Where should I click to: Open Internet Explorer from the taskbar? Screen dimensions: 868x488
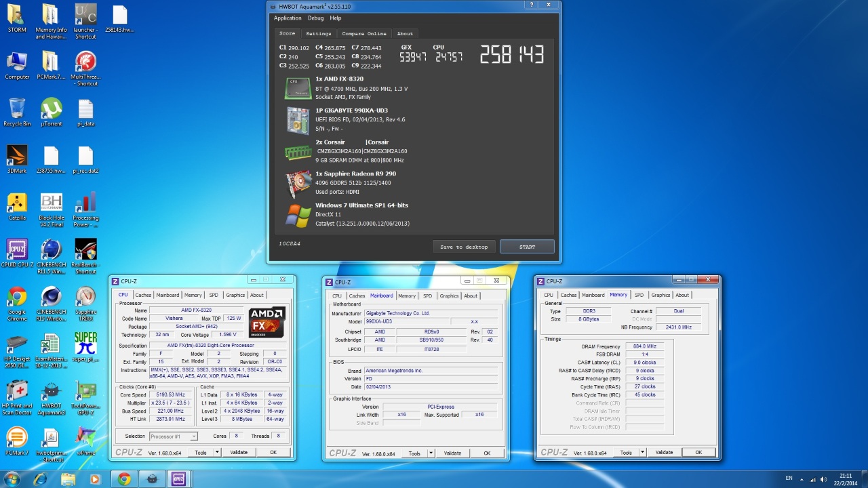coord(40,479)
